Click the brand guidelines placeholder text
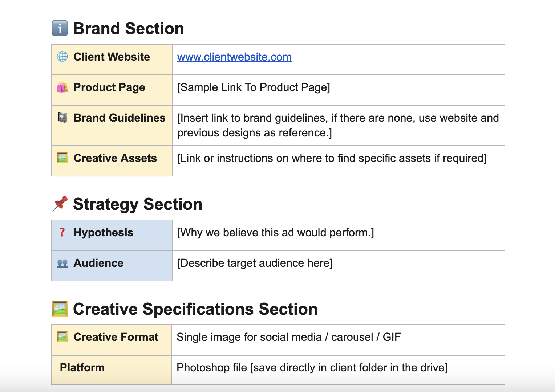This screenshot has height=392, width=555. tap(338, 125)
